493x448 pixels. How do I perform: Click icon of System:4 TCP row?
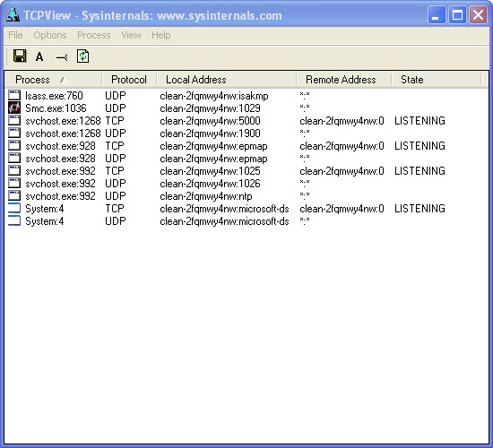tap(14, 209)
